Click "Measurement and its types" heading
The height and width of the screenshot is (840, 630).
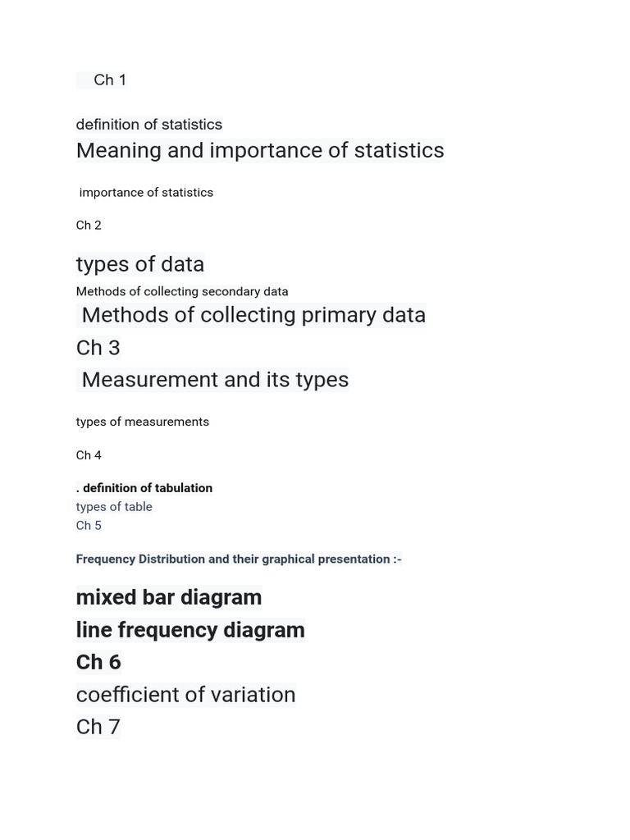click(x=215, y=380)
